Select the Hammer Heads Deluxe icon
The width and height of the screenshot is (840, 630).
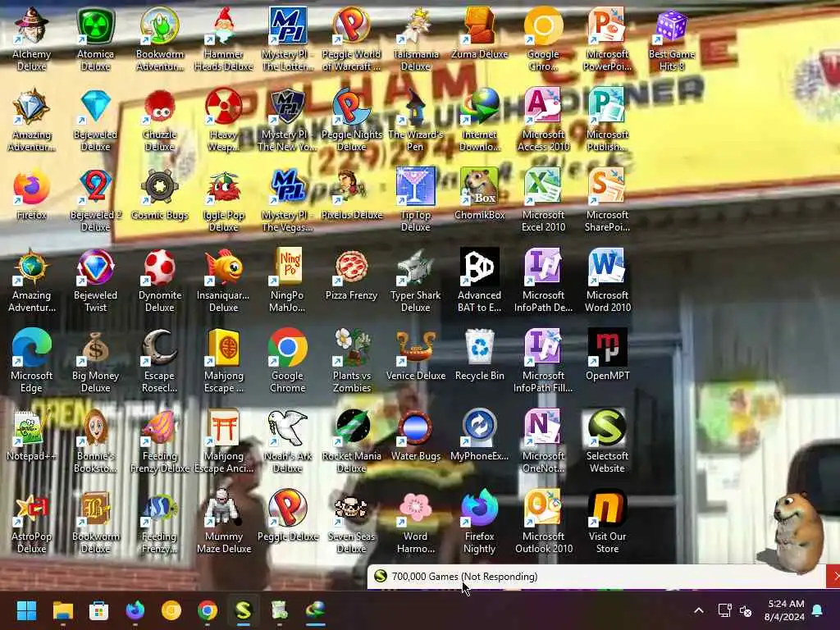click(223, 39)
